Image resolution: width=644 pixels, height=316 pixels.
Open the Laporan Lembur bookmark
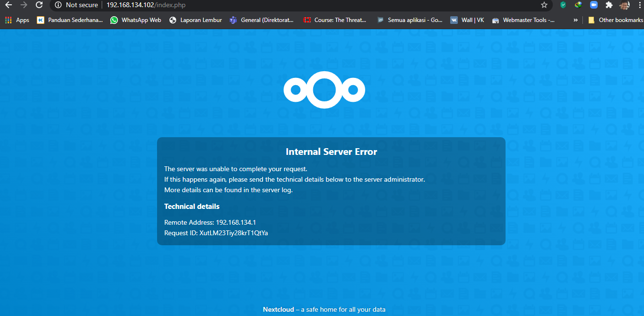pyautogui.click(x=196, y=20)
